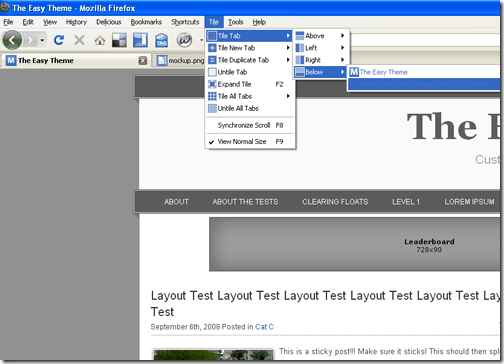Screen dimensions: 504x364
Task: Select the highlighted mockup.png submenu entry
Action: (x=424, y=84)
